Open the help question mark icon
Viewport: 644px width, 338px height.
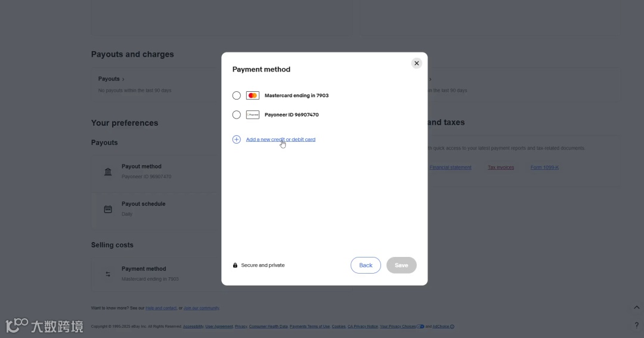pyautogui.click(x=636, y=325)
